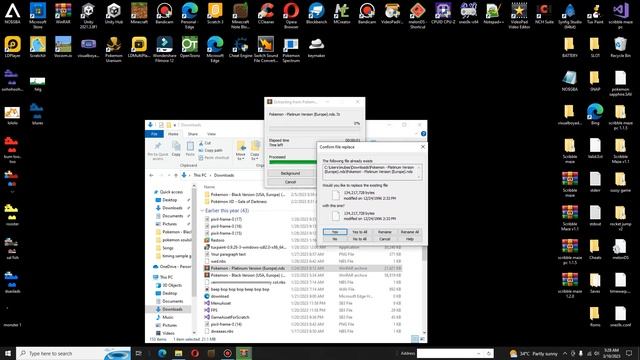640x360 pixels.
Task: Open Move to dropdown in ribbon
Action: point(240,150)
